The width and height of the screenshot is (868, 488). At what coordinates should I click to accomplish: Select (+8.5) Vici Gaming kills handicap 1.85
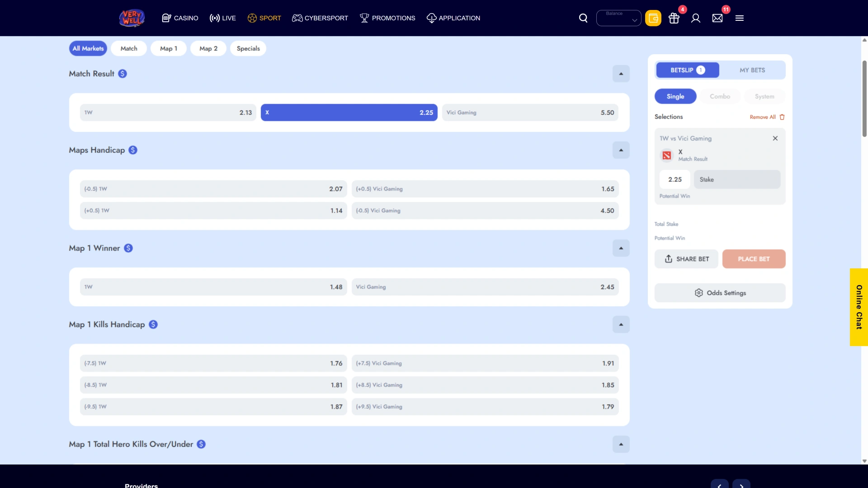click(x=485, y=385)
